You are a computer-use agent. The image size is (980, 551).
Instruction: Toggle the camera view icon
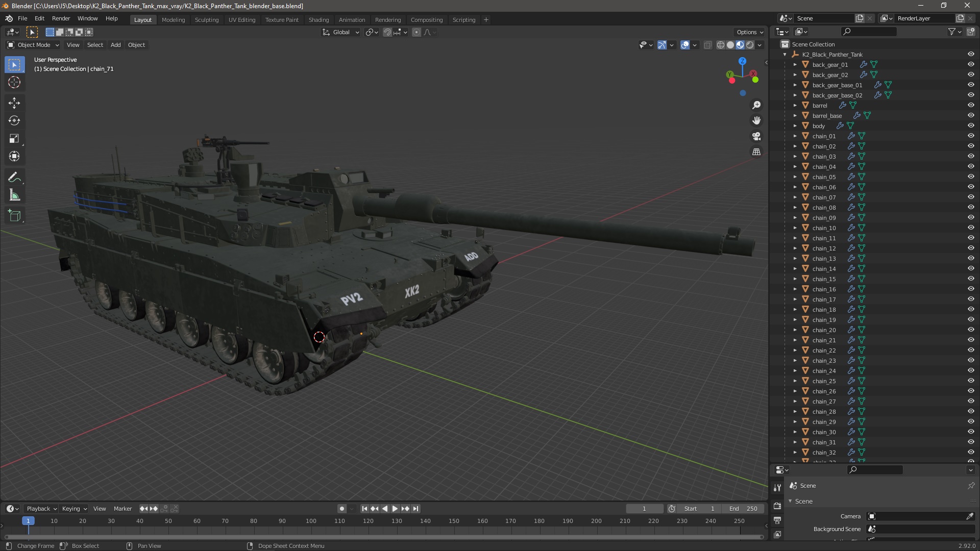point(756,136)
